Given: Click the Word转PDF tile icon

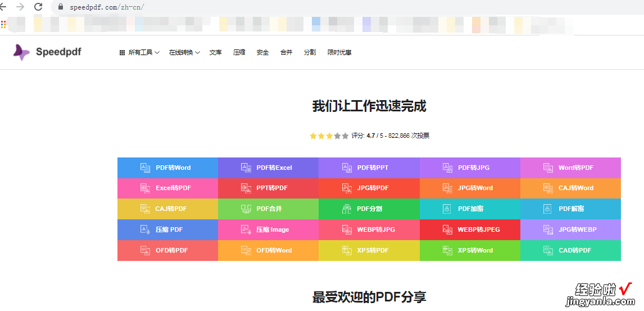Looking at the screenshot, I should point(548,168).
